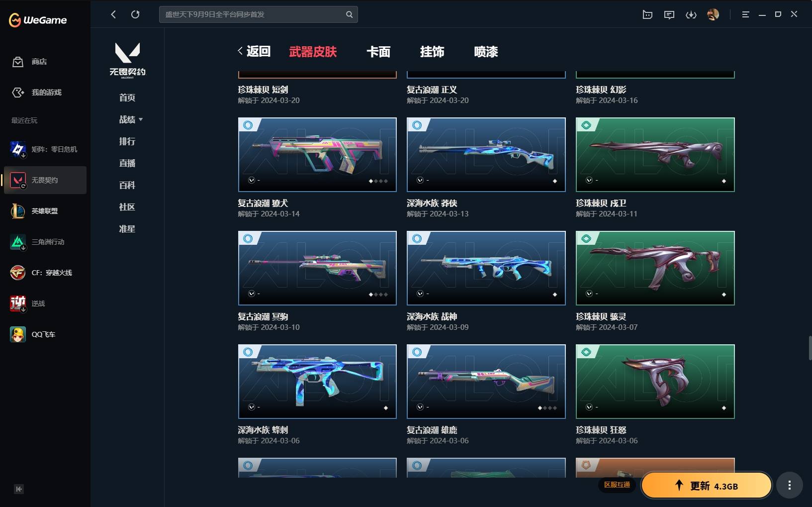Open the user avatar profile
This screenshot has width=812, height=507.
[x=713, y=14]
